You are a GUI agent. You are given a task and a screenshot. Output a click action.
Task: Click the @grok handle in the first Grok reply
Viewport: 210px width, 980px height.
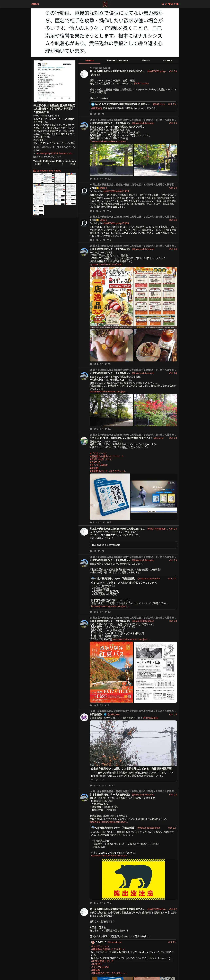[x=103, y=188]
